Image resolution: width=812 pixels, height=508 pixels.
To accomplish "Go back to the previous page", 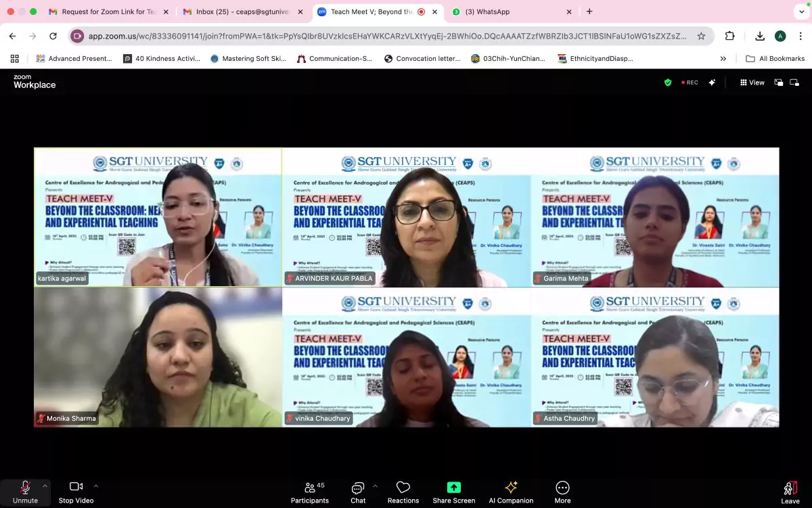I will tap(13, 36).
